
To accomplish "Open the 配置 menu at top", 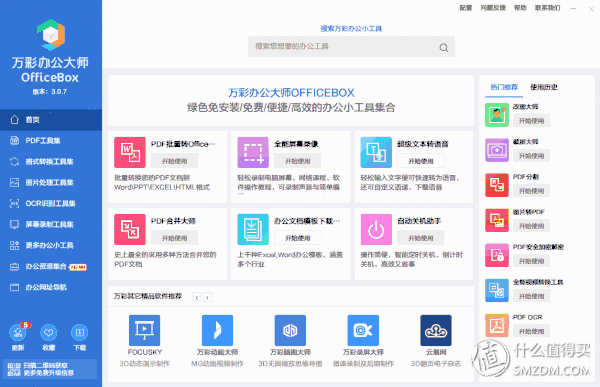I will [466, 8].
